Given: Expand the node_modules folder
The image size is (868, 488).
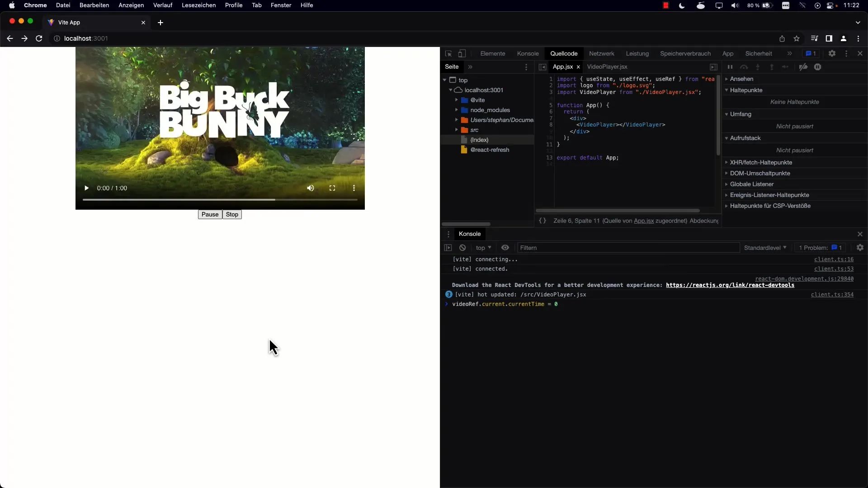Looking at the screenshot, I should (457, 110).
